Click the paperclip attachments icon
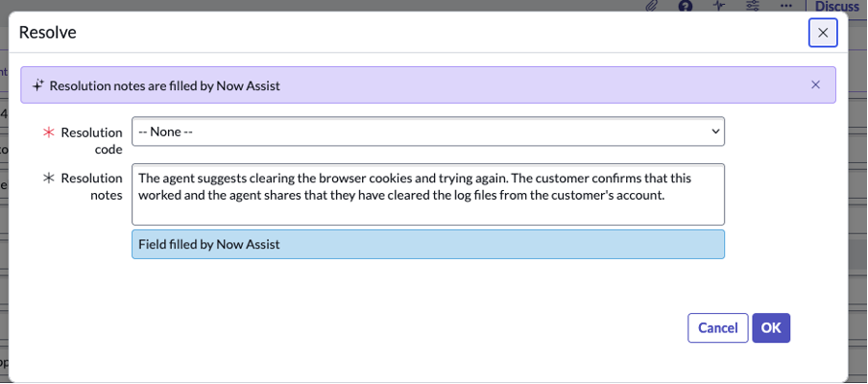Viewport: 868px width, 384px height. (x=652, y=6)
